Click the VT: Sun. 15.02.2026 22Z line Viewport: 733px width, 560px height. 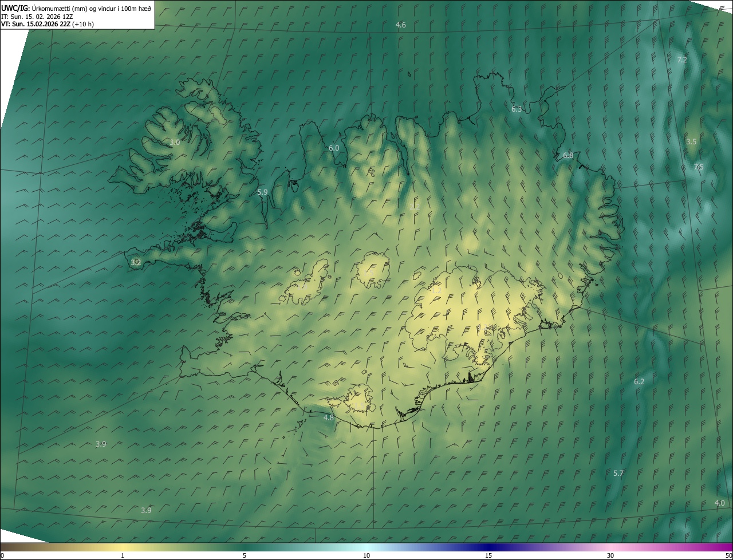(x=48, y=24)
